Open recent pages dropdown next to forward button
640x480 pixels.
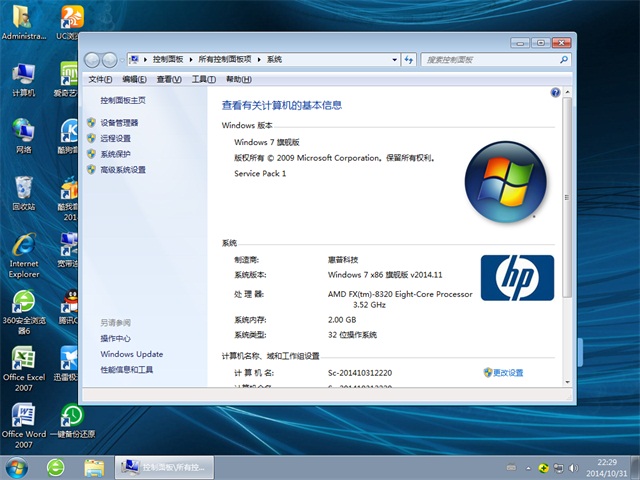[x=122, y=60]
